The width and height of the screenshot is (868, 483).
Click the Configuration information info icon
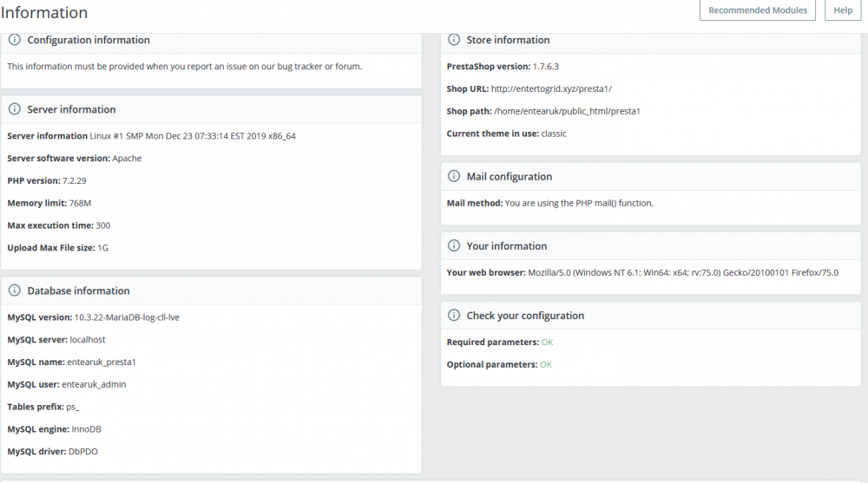[15, 40]
